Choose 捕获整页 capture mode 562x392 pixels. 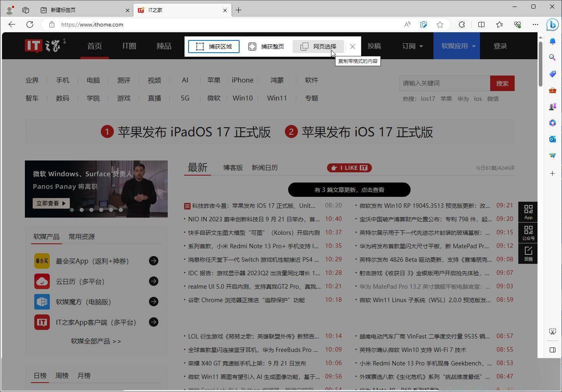(266, 47)
